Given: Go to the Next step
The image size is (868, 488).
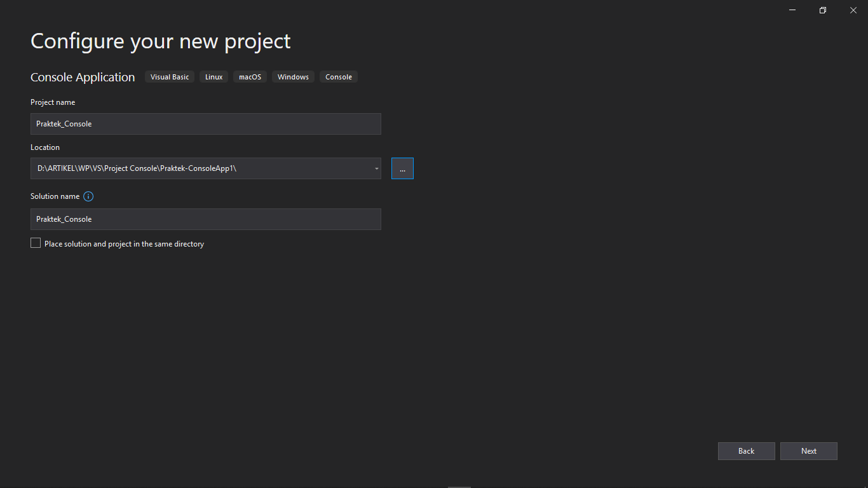Looking at the screenshot, I should coord(809,451).
